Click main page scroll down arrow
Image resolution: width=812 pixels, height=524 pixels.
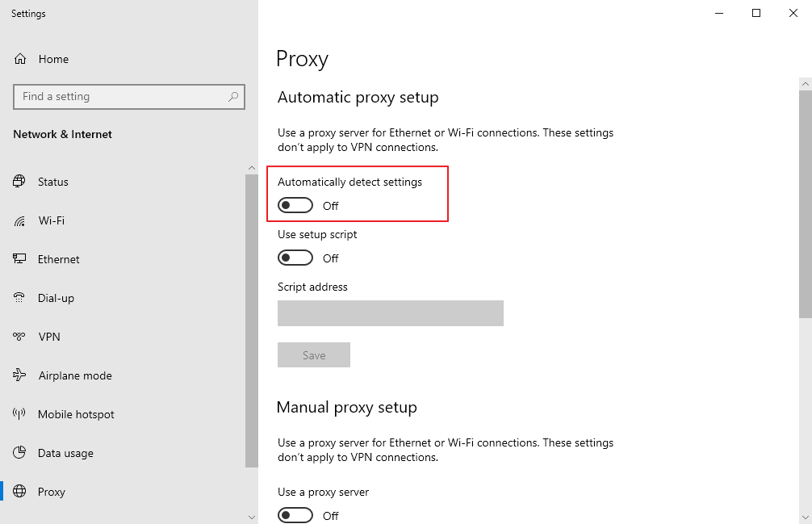[x=805, y=516]
